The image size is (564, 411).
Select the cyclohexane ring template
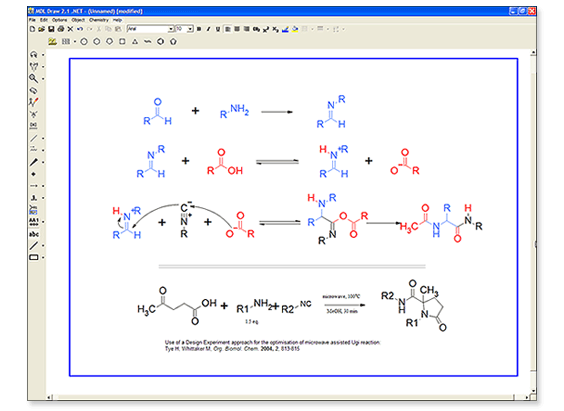point(97,42)
